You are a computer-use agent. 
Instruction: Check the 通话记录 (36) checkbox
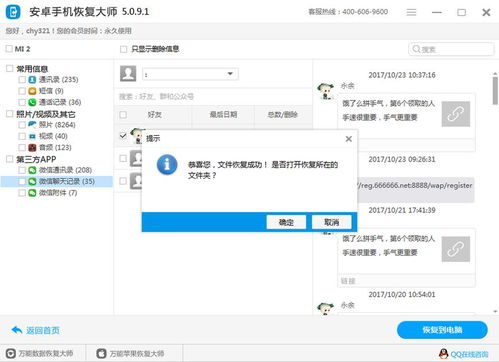pos(22,102)
